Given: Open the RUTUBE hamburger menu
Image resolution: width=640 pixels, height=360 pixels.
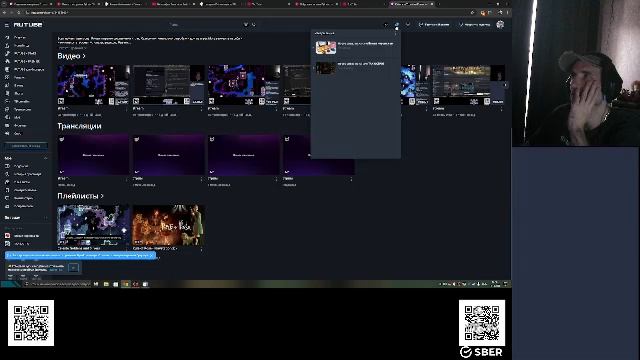Looking at the screenshot, I should (x=7, y=25).
